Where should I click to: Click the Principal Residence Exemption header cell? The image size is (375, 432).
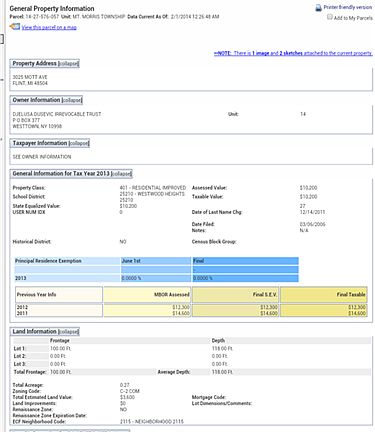[x=67, y=261]
